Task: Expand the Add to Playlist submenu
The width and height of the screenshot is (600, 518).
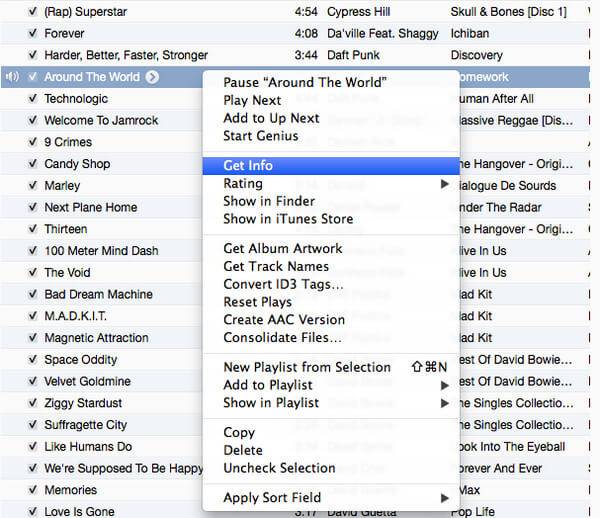Action: [444, 385]
